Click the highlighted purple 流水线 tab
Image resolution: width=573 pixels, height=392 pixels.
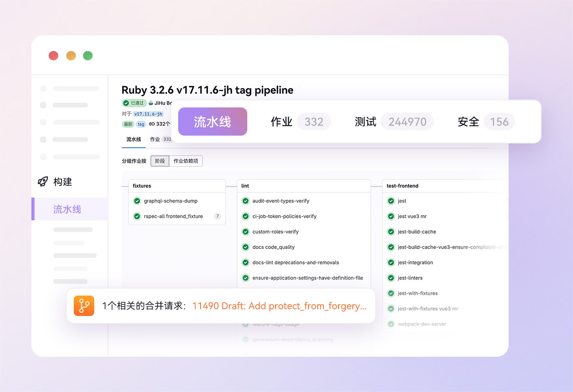coord(212,122)
